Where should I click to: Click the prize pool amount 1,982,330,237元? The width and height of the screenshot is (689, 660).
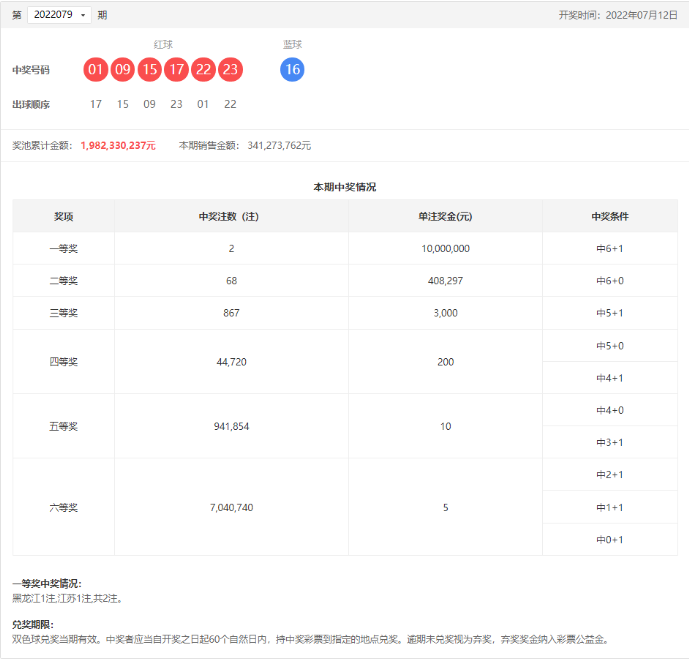click(118, 145)
